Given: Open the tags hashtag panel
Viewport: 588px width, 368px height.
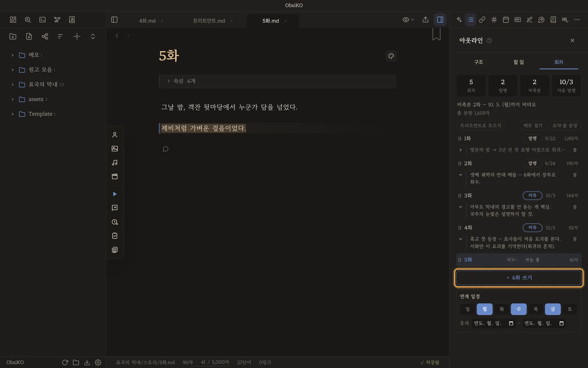Looking at the screenshot, I should tap(494, 20).
